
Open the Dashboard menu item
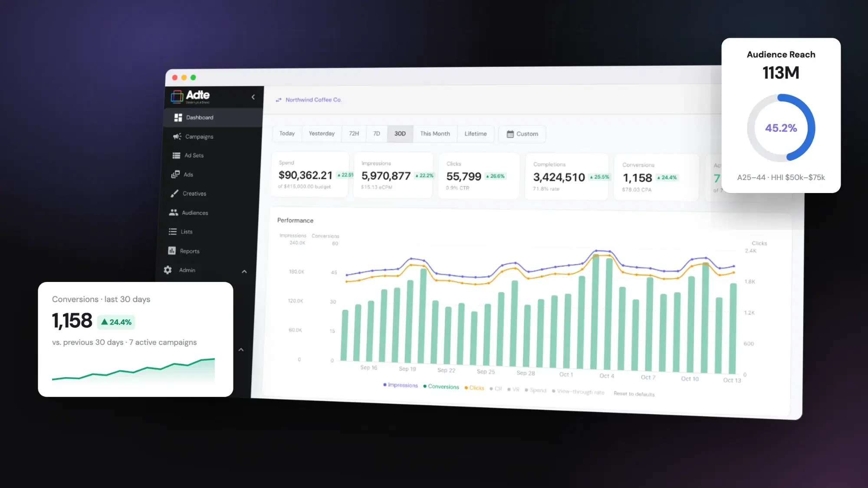click(213, 118)
